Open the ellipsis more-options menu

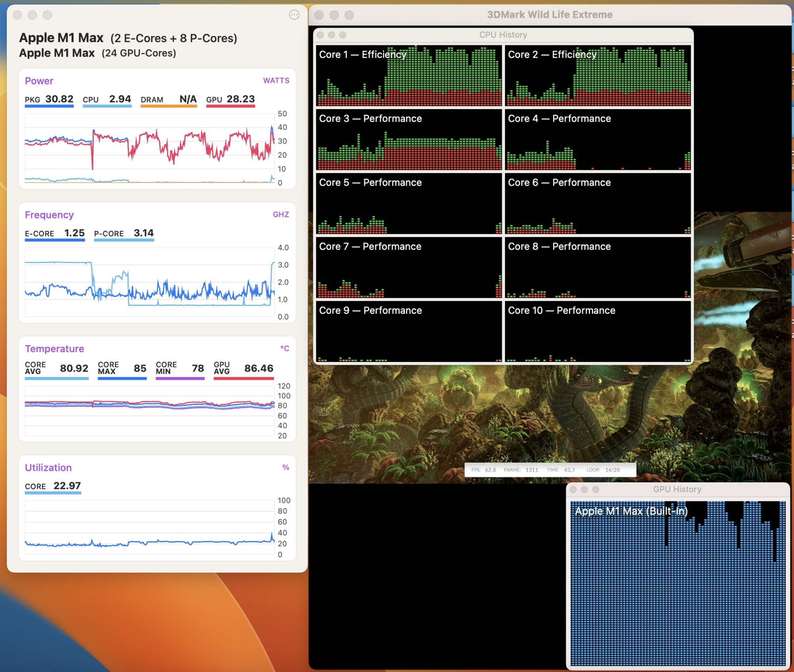(294, 15)
